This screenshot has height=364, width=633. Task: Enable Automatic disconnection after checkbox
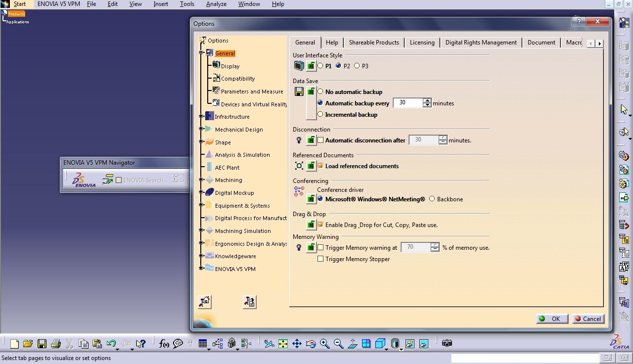(x=320, y=140)
